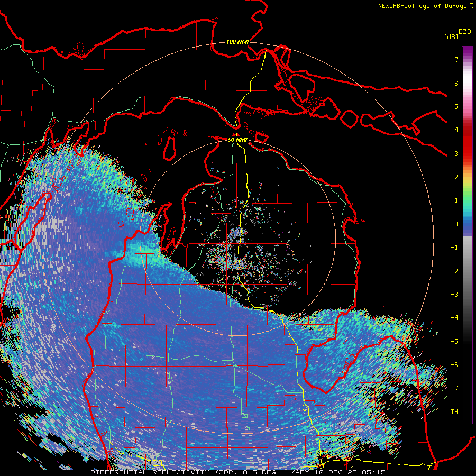Screen dimensions: 476x476
Task: Select the -4 value on the scale
Action: pos(454,318)
